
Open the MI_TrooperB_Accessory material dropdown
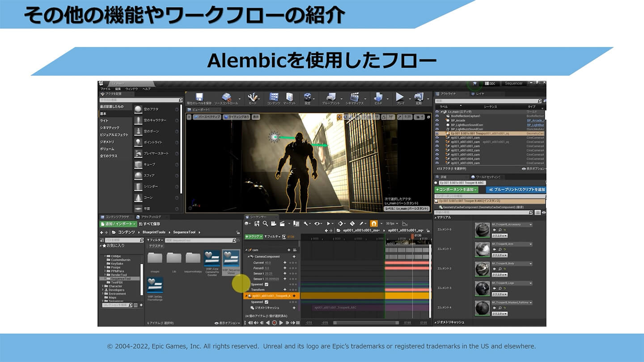click(x=512, y=225)
